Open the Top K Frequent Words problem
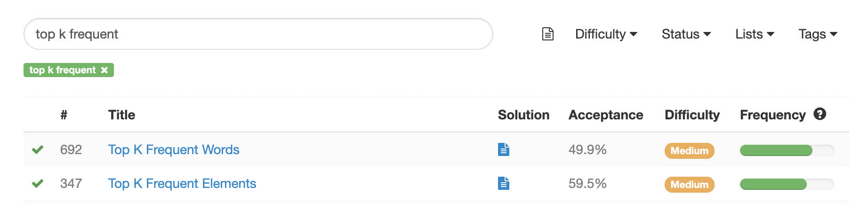The width and height of the screenshot is (868, 203). pyautogui.click(x=174, y=149)
